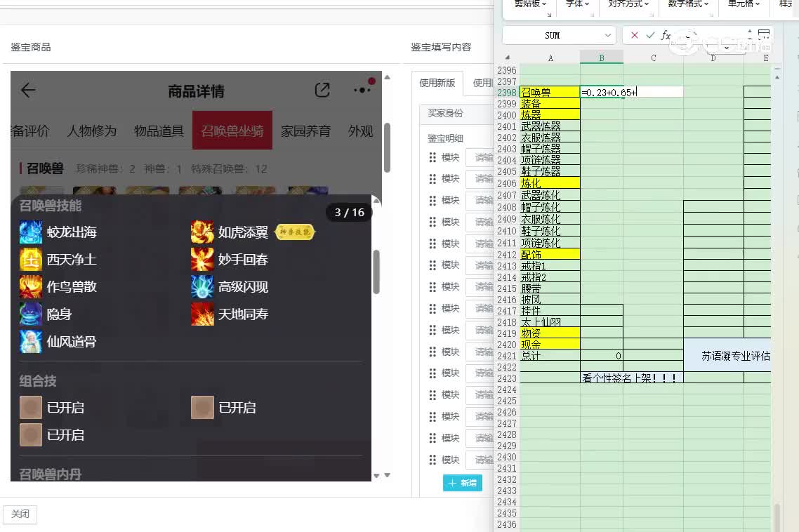This screenshot has height=532, width=799.
Task: Expand the 对齐方式 ribbon group dropdown
Action: click(x=628, y=4)
